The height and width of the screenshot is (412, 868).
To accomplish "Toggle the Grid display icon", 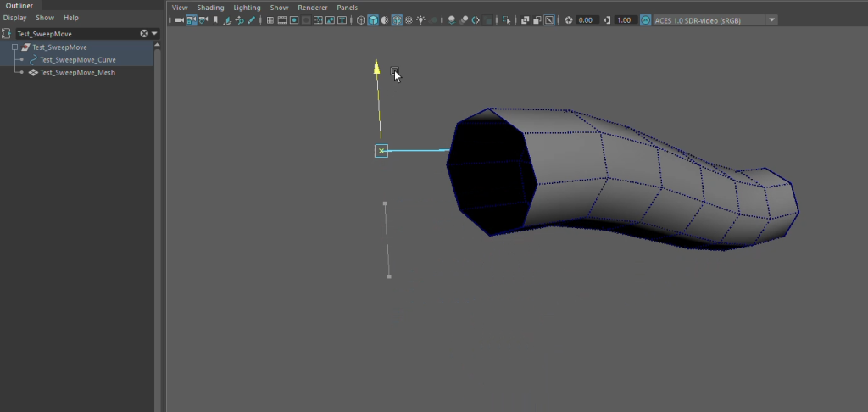I will 270,19.
